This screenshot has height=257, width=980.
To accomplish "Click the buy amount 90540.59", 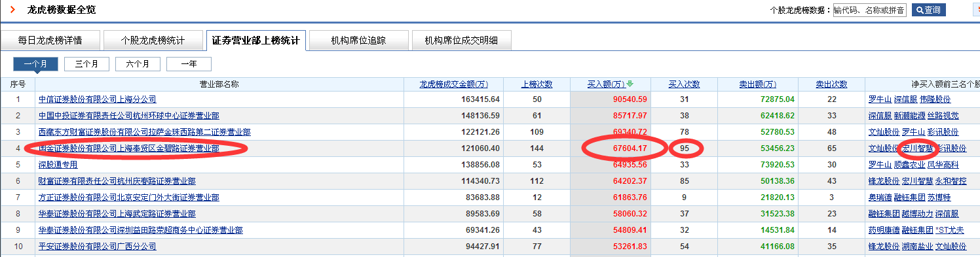I will [x=630, y=99].
